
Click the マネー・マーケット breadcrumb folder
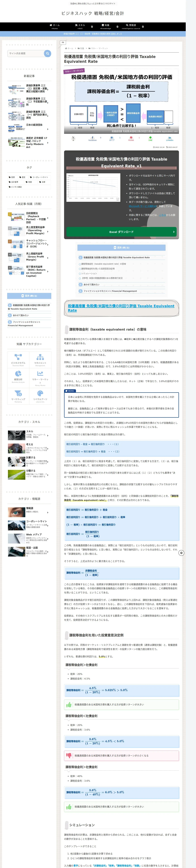pyautogui.click(x=98, y=48)
